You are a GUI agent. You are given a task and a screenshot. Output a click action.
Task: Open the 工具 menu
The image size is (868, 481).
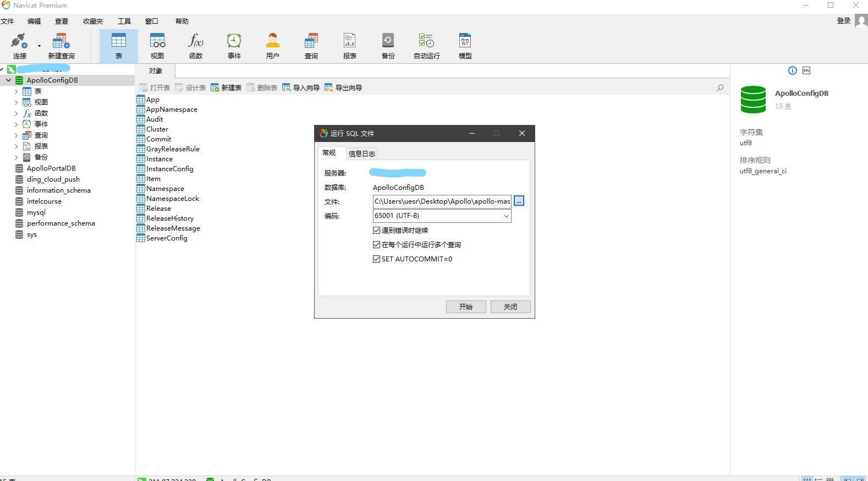point(124,21)
